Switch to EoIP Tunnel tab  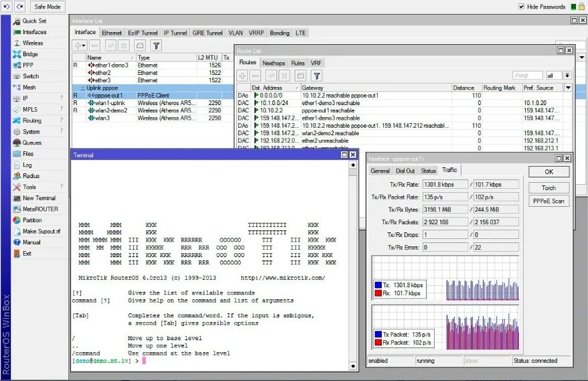click(x=143, y=33)
